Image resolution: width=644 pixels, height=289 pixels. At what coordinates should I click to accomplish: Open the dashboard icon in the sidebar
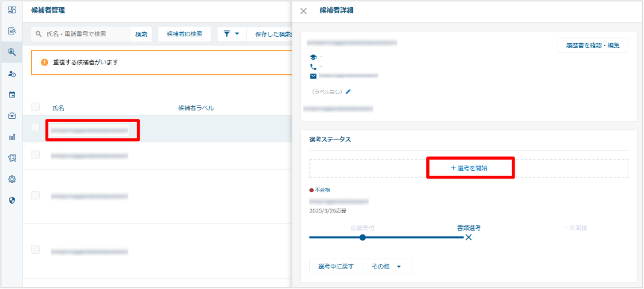(x=12, y=10)
